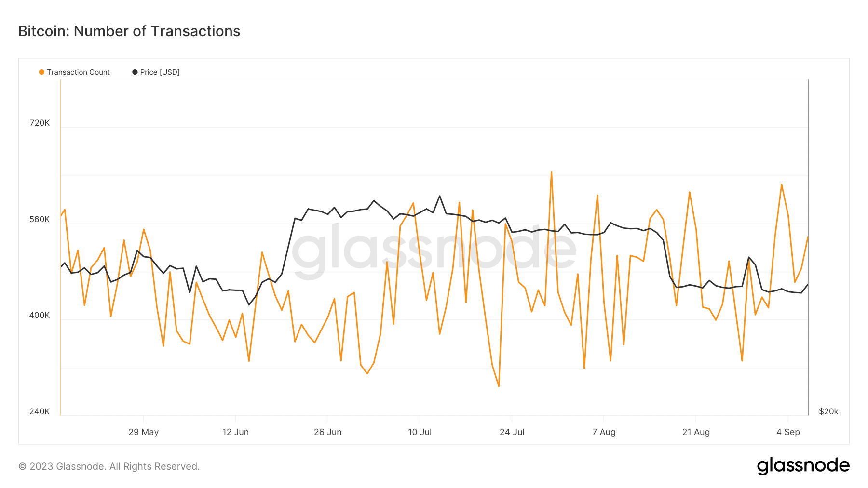Image resolution: width=868 pixels, height=488 pixels.
Task: Click the 720K y-axis label
Action: [40, 123]
